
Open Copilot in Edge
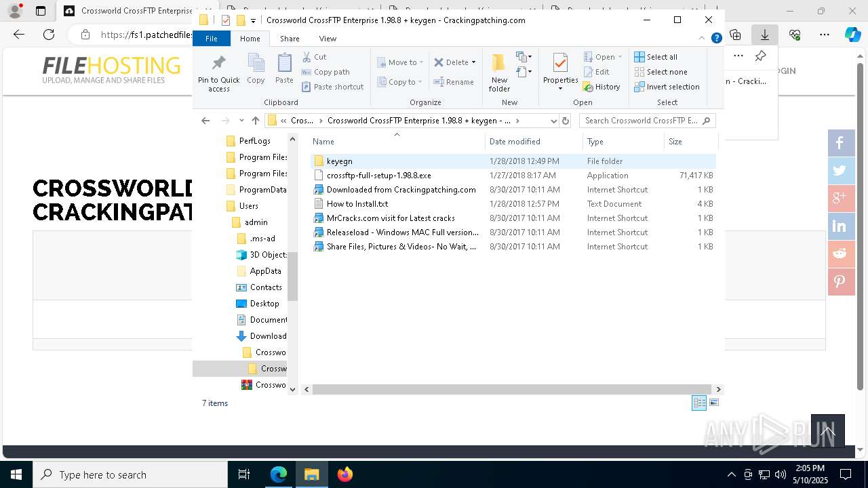(852, 35)
